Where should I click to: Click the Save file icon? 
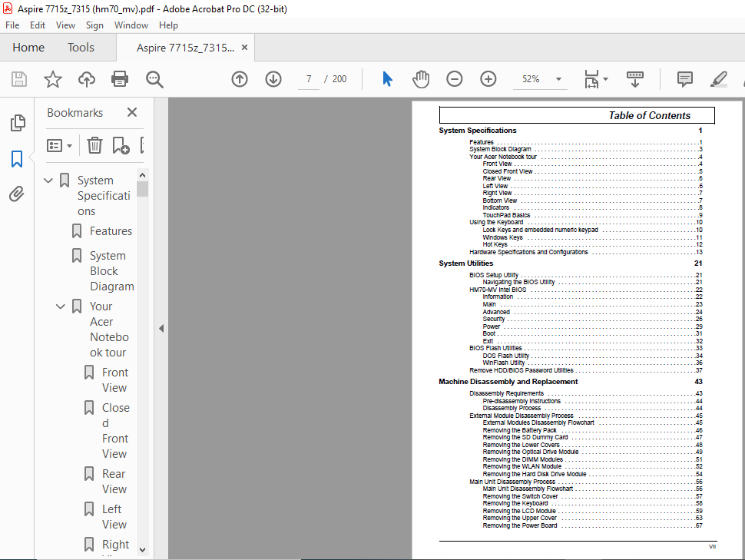(x=19, y=79)
